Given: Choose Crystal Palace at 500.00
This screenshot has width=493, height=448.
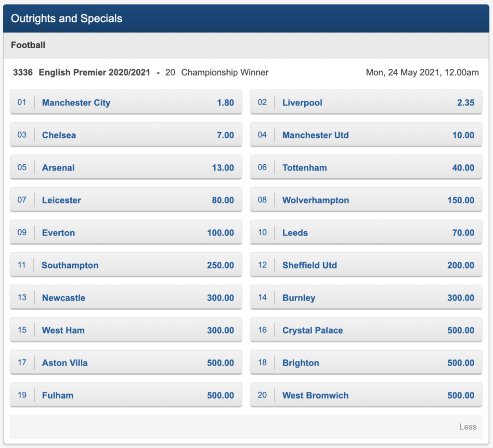Looking at the screenshot, I should click(x=366, y=330).
